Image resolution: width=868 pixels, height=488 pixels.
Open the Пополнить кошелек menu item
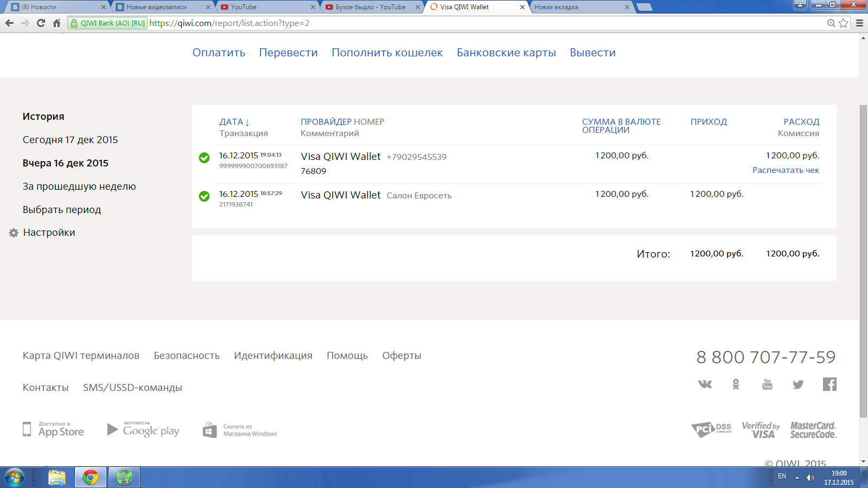[387, 53]
